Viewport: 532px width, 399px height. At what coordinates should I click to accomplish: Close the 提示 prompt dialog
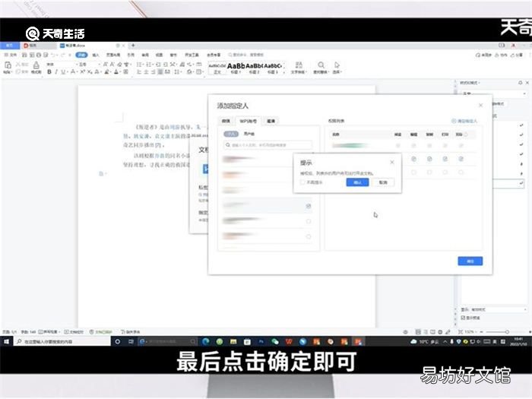click(392, 162)
